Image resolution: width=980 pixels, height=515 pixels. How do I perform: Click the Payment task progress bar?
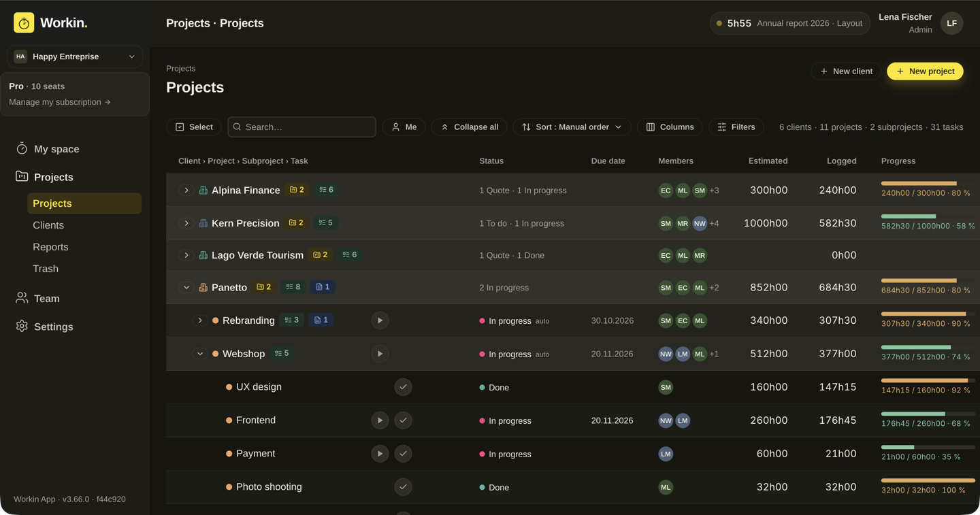pos(928,447)
